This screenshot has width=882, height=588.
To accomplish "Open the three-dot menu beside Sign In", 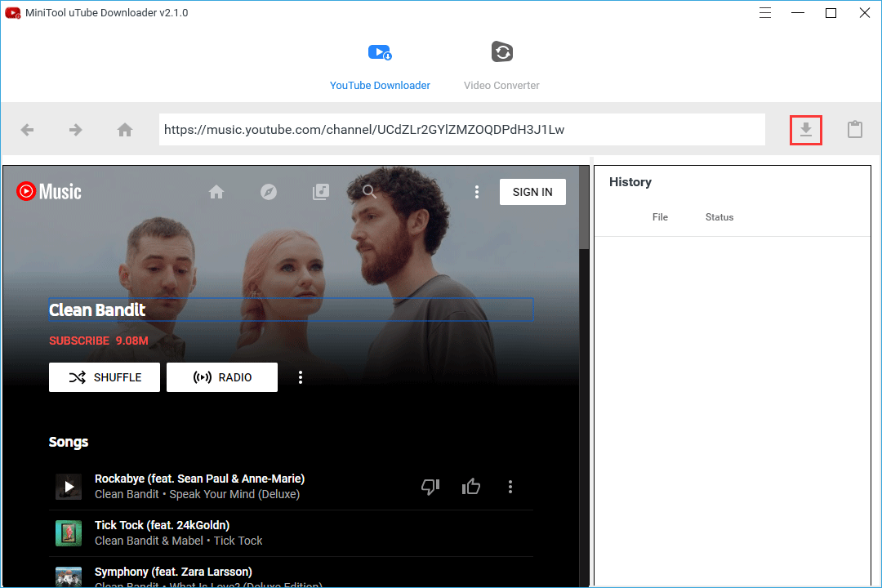I will pos(476,192).
